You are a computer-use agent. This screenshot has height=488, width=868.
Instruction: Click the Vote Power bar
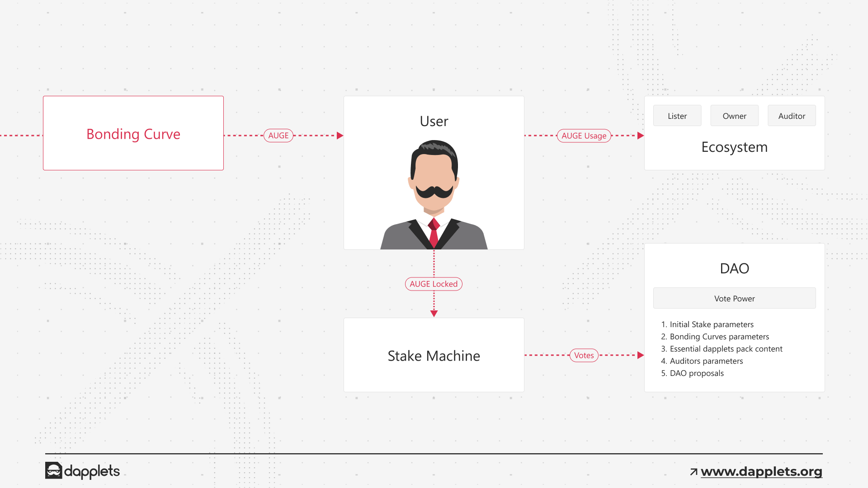coord(734,298)
